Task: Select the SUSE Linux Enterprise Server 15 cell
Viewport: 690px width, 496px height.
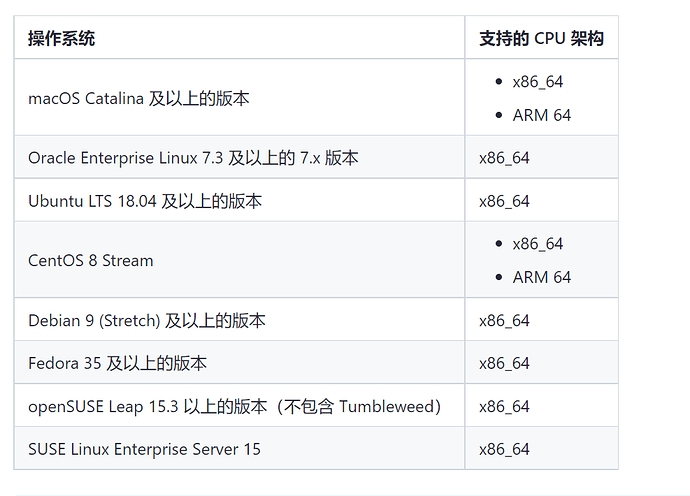Action: (144, 449)
